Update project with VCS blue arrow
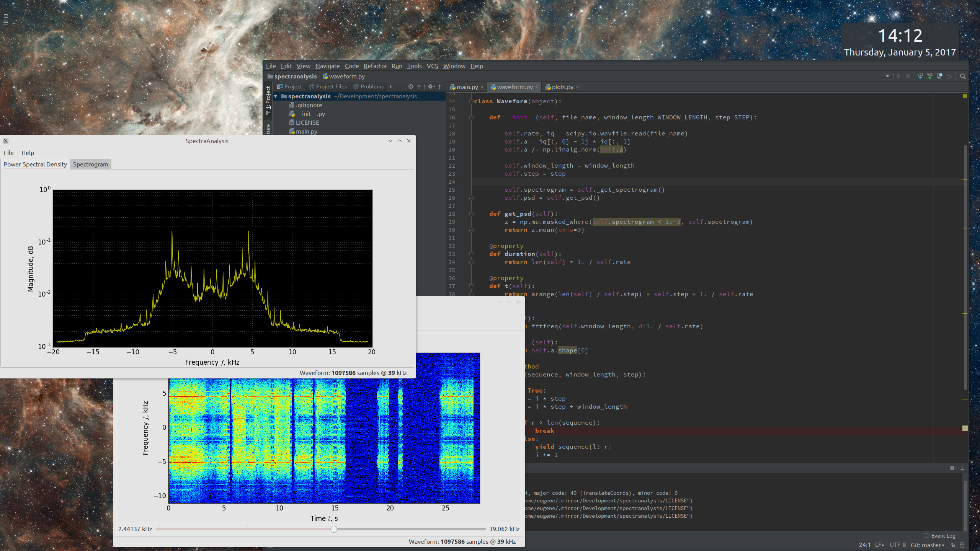Image resolution: width=980 pixels, height=551 pixels. (920, 76)
